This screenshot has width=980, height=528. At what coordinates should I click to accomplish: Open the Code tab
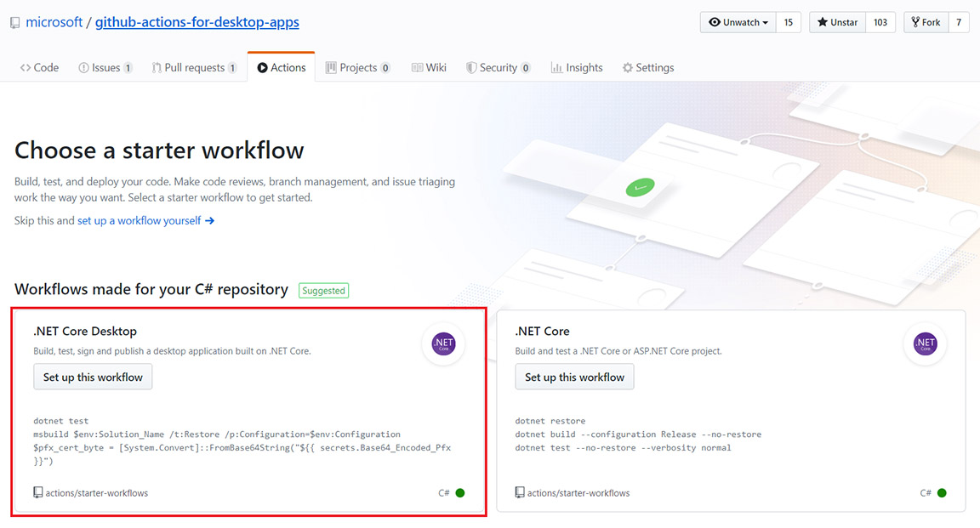(39, 68)
